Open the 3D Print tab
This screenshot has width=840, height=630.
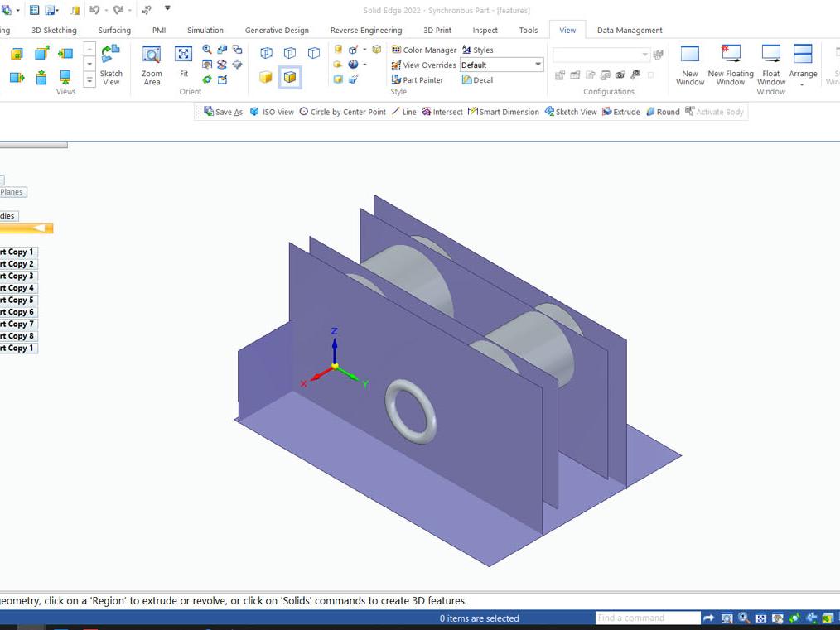point(437,30)
